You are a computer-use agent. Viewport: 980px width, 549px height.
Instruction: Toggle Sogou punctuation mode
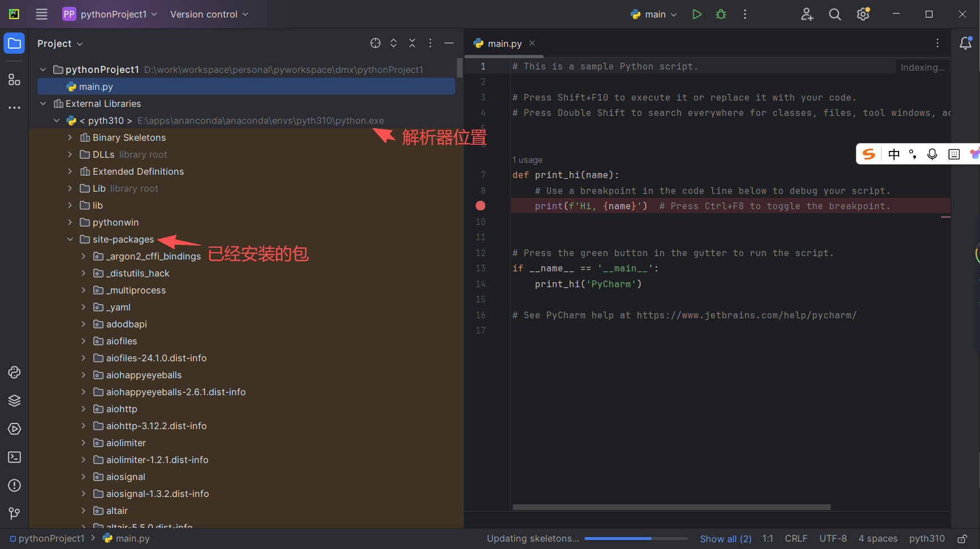pyautogui.click(x=913, y=154)
